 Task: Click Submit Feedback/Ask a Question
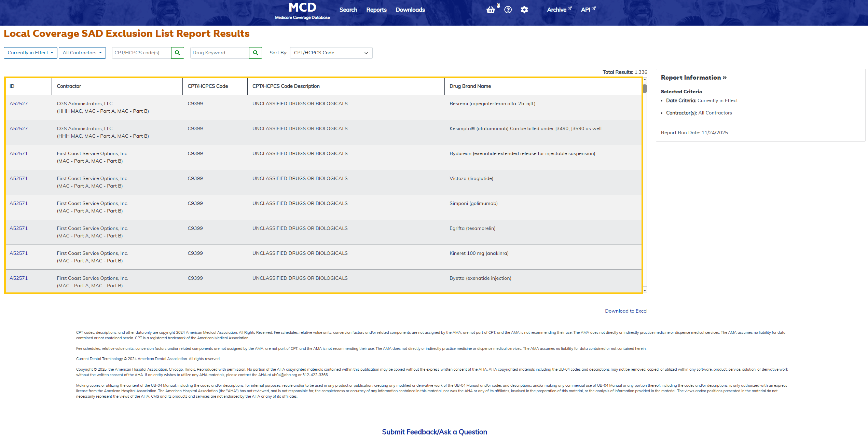(x=434, y=431)
